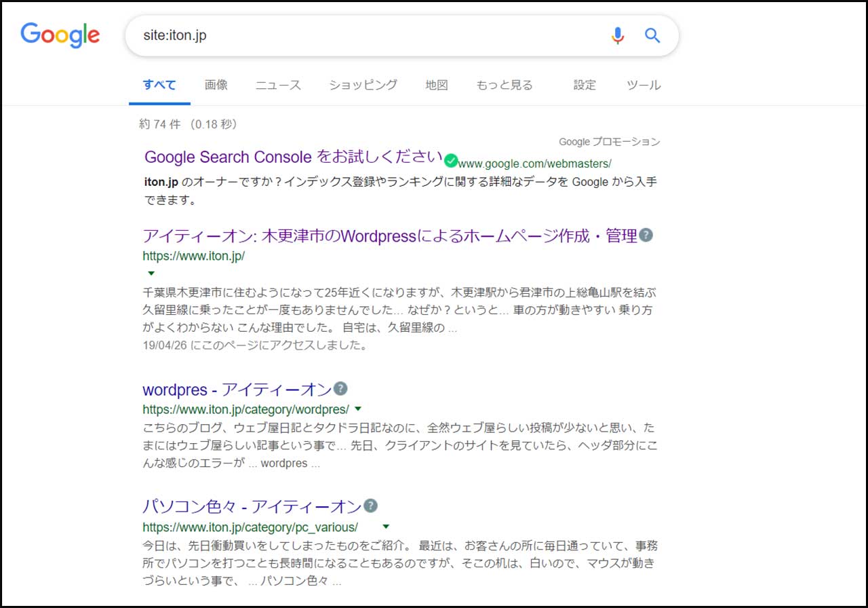Click the https://www.iton.jp/category/pc_various/ URL
The height and width of the screenshot is (608, 868).
click(250, 527)
